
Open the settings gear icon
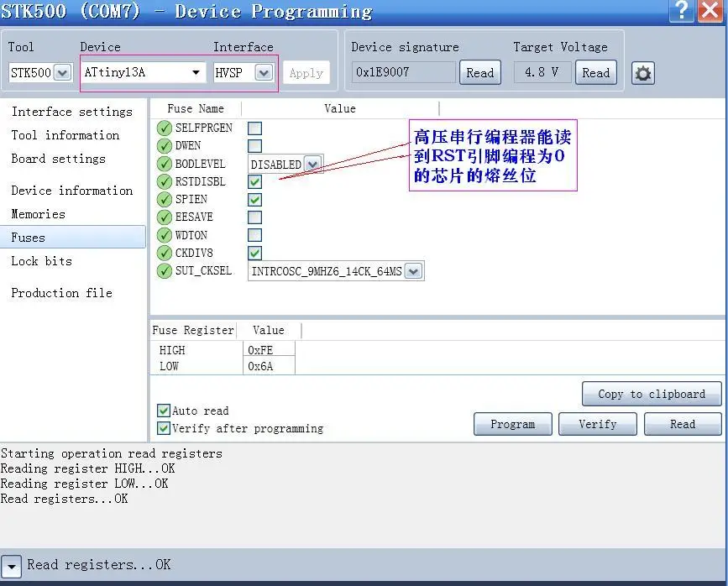(x=643, y=73)
